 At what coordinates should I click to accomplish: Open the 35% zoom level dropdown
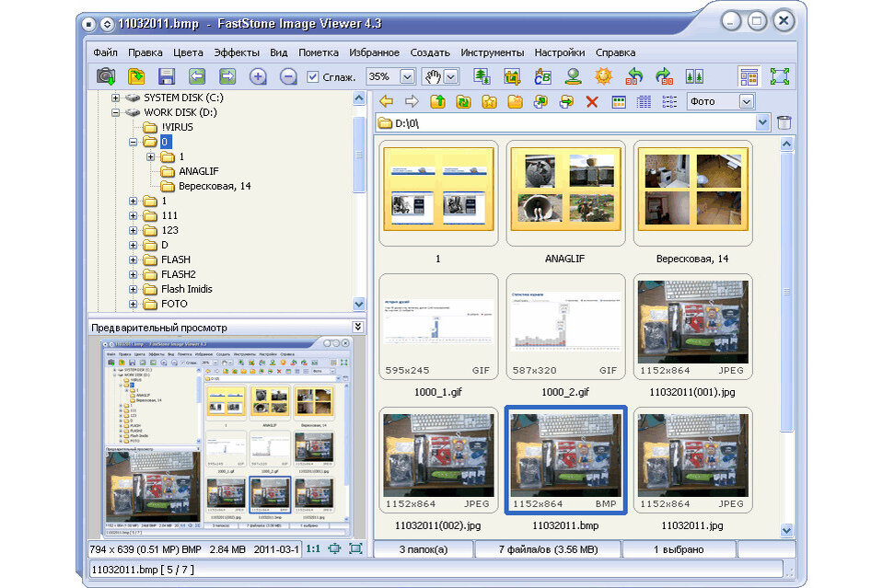(407, 76)
